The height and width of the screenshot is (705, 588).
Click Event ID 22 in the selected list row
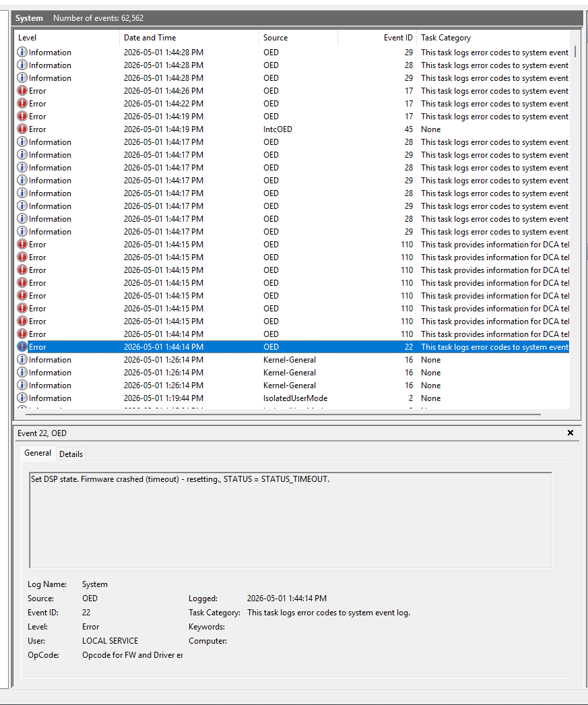pos(408,346)
